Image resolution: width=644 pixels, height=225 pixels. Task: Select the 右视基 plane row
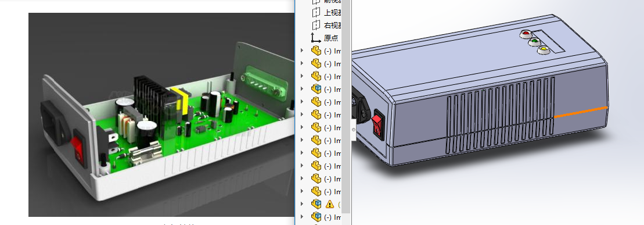[x=326, y=25]
